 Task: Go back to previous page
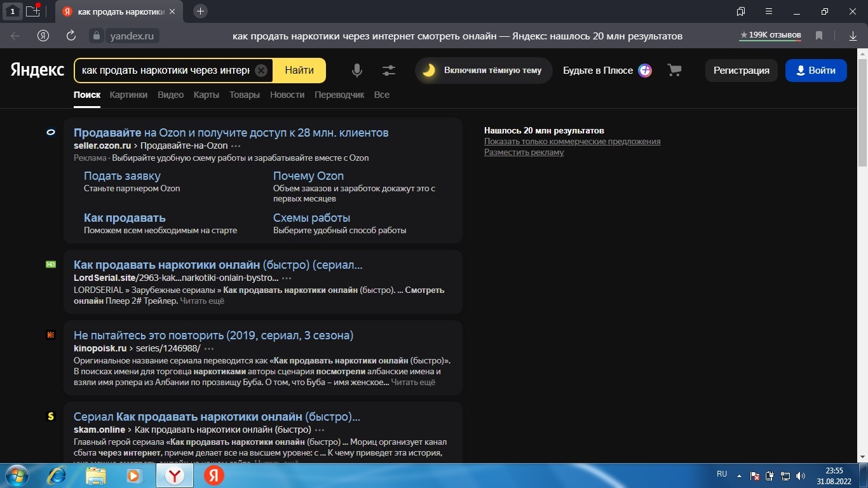15,36
